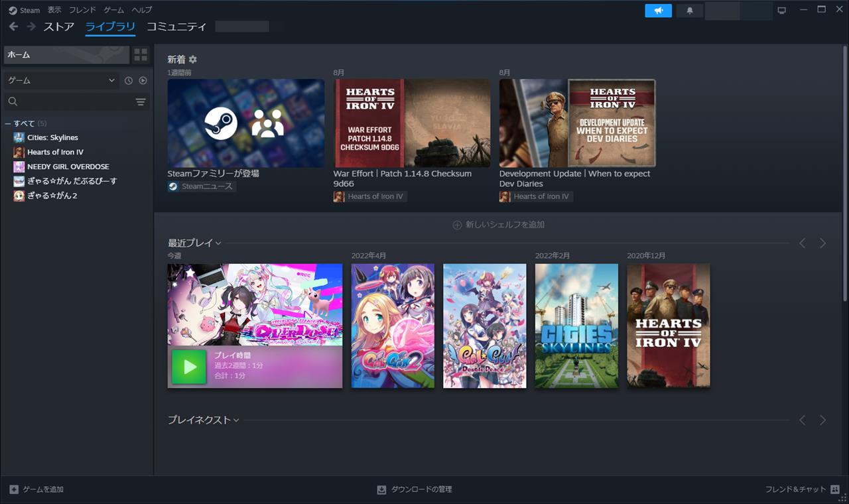Open the download manager icon

[x=381, y=489]
